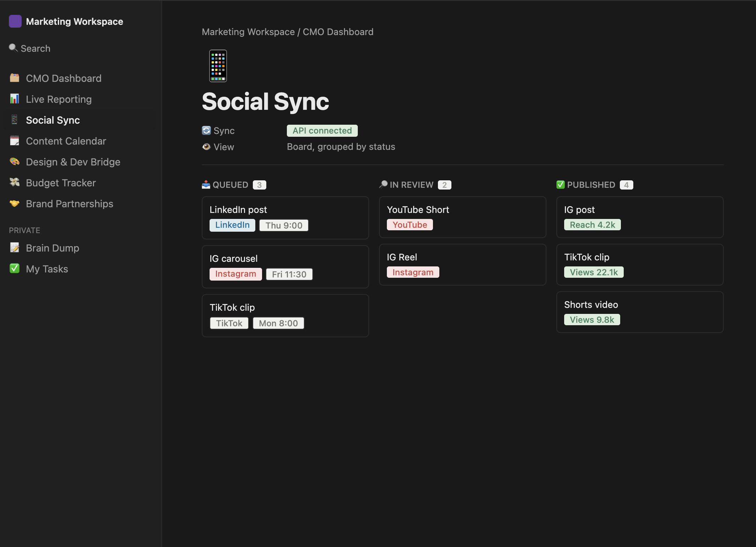
Task: Click the My Tasks green checkmark icon
Action: click(x=15, y=269)
